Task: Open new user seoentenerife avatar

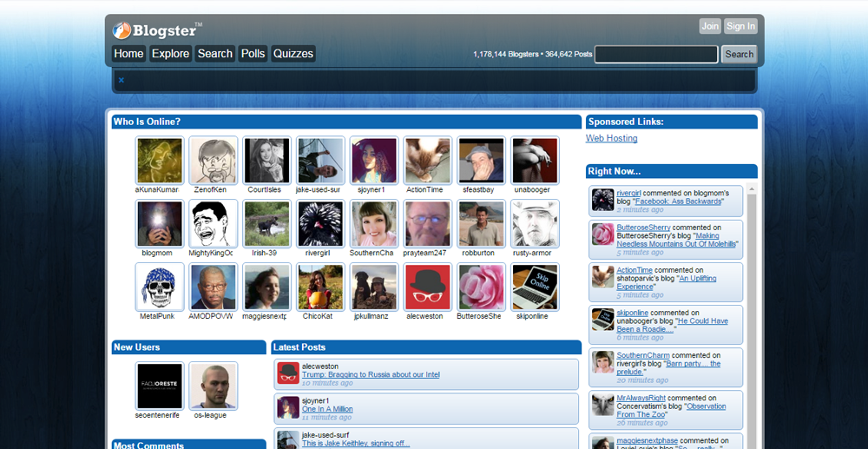Action: coord(160,386)
